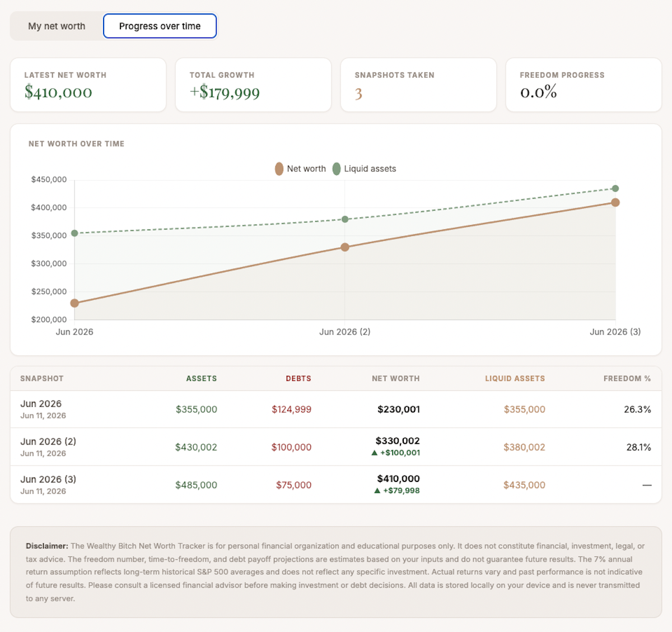Click the Disclaimer heading text
672x632 pixels.
click(47, 546)
